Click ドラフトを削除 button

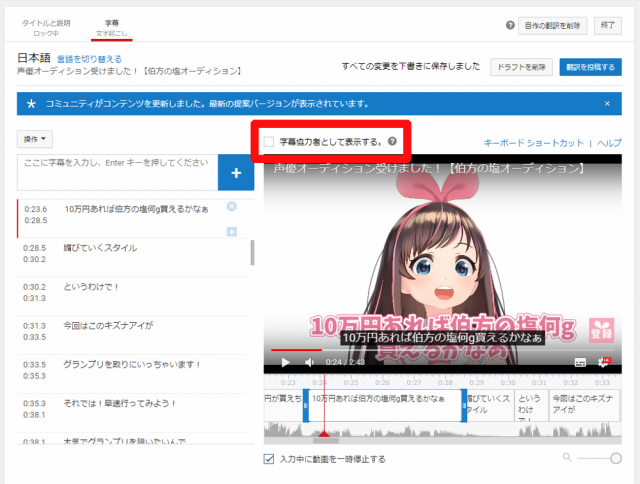pos(521,67)
